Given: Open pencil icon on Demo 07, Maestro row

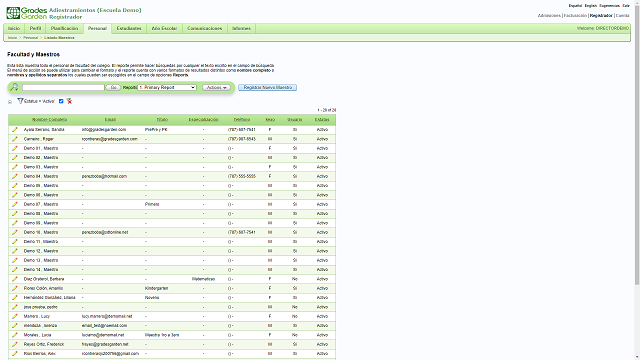Looking at the screenshot, I should [x=15, y=204].
